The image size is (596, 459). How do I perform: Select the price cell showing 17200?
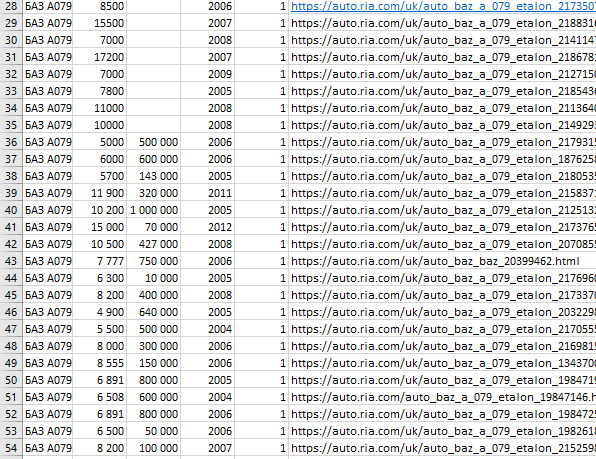[100, 57]
